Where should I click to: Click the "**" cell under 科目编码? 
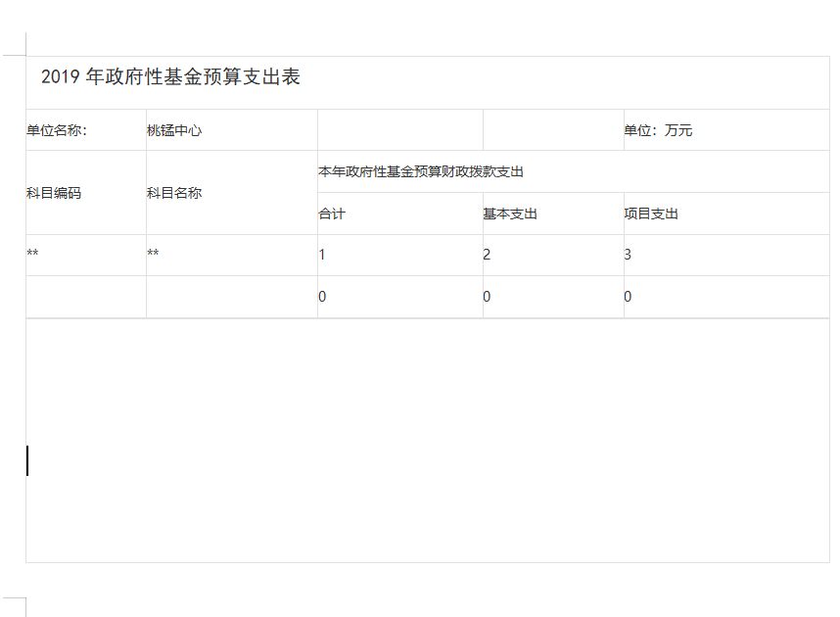click(33, 255)
